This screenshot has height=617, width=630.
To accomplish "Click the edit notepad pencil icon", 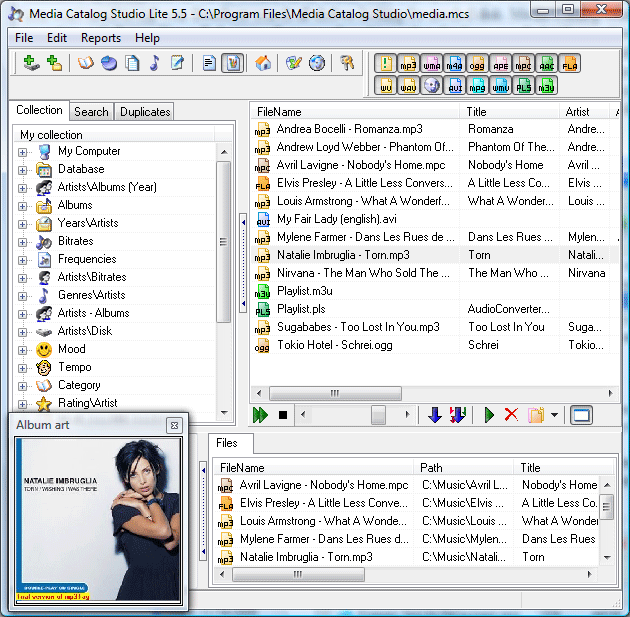I will 177,63.
